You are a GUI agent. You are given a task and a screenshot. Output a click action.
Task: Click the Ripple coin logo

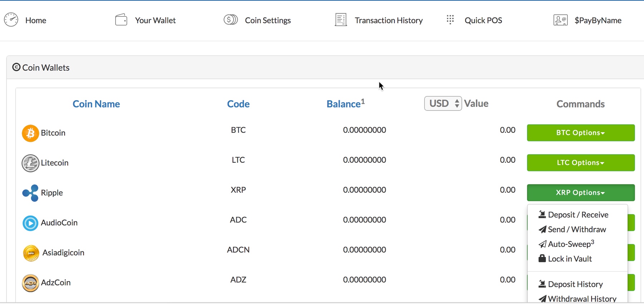pos(30,193)
